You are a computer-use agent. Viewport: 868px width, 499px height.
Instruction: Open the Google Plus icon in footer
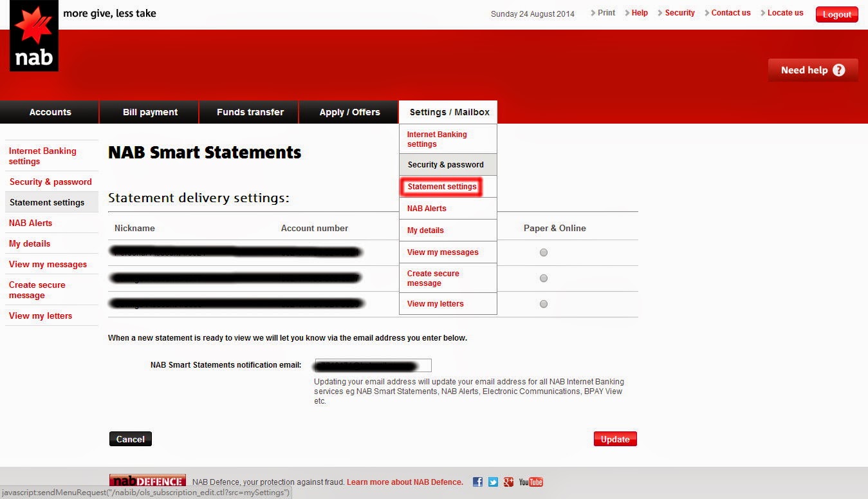508,482
